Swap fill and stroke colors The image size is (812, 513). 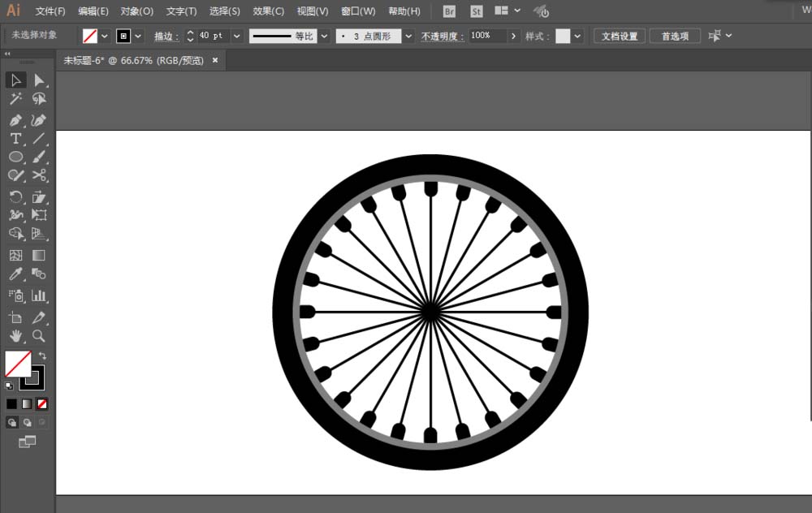point(42,356)
